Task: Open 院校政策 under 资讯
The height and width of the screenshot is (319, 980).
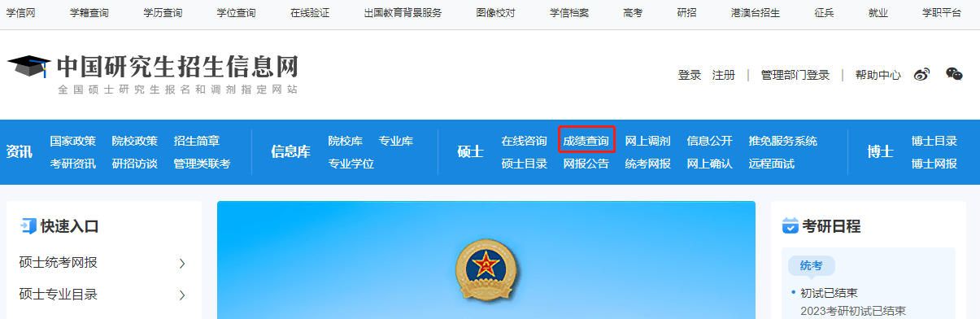Action: coord(135,141)
